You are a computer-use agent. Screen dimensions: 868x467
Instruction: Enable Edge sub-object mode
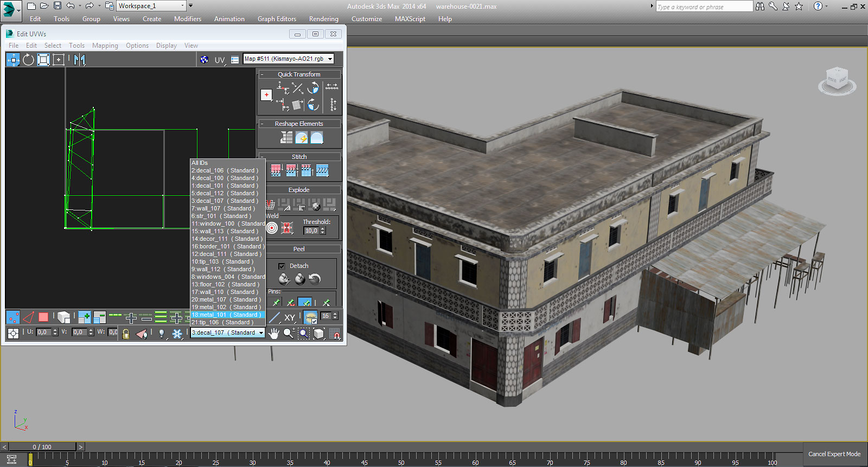pyautogui.click(x=28, y=317)
